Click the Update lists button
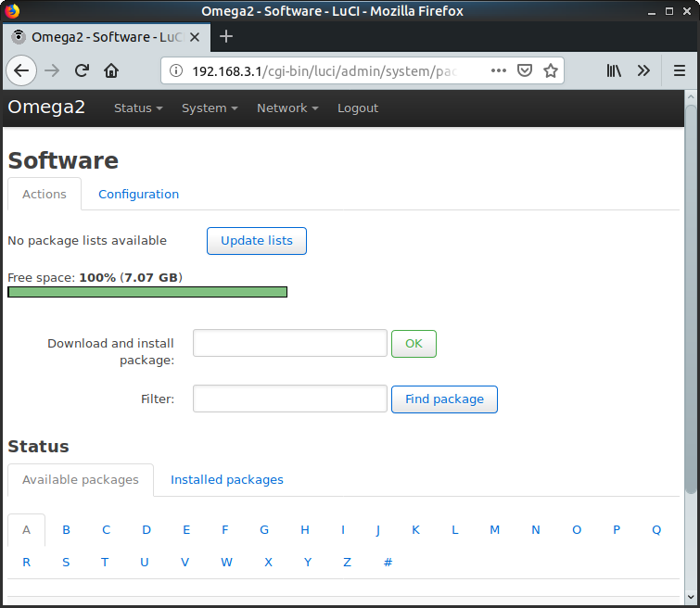 point(257,241)
